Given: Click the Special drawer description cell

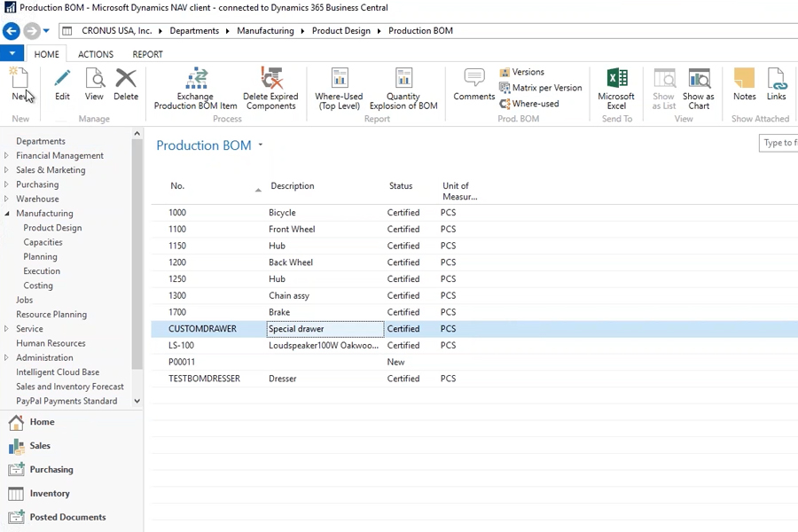Looking at the screenshot, I should point(325,329).
